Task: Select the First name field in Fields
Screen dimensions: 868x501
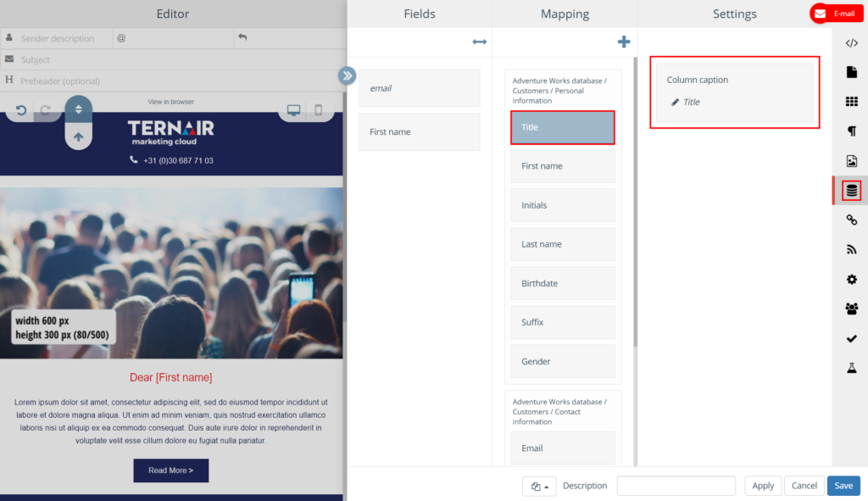Action: pos(420,131)
